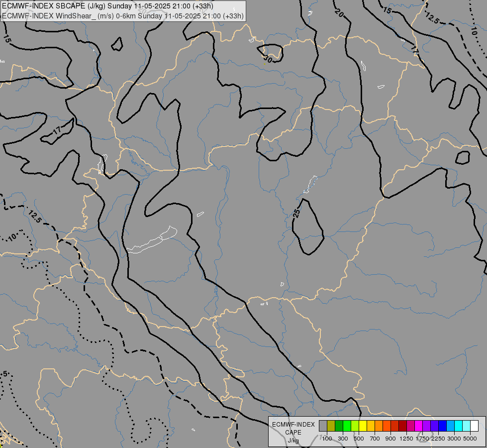Select the yellow-green legend swatch
This screenshot has height=448, width=487.
pos(355,426)
